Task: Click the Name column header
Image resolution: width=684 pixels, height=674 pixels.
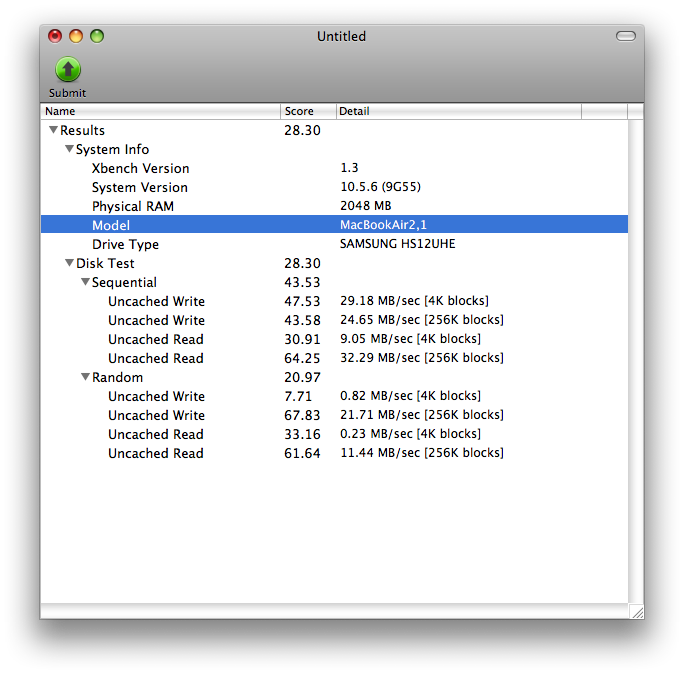Action: (x=161, y=111)
